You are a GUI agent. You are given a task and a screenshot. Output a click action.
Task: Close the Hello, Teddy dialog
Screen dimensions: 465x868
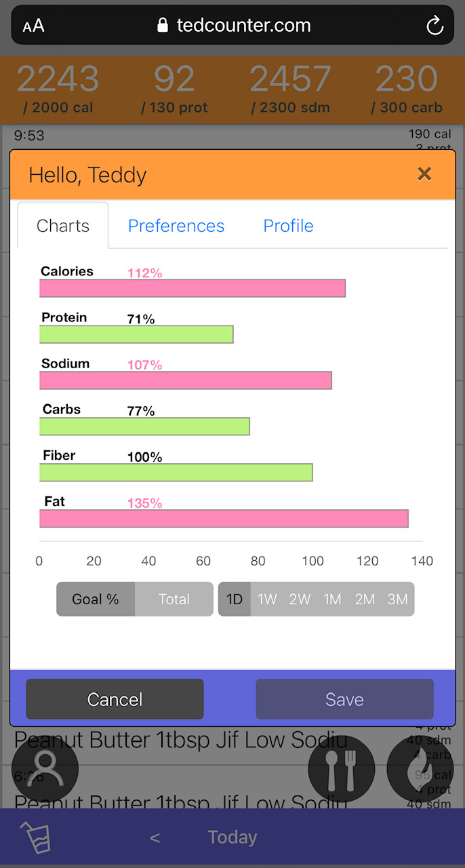point(424,174)
